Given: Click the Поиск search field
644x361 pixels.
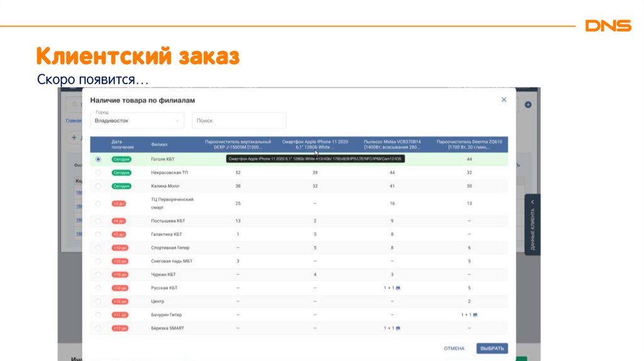Looking at the screenshot, I should tap(238, 121).
